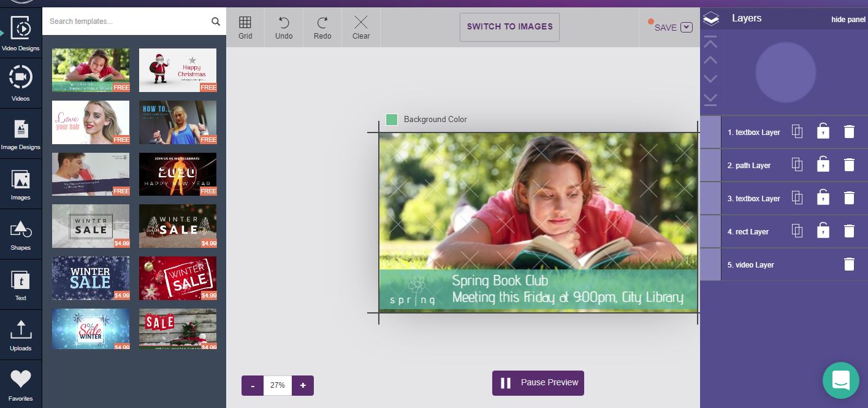
Task: Lock the first textbox Layer
Action: click(x=823, y=131)
